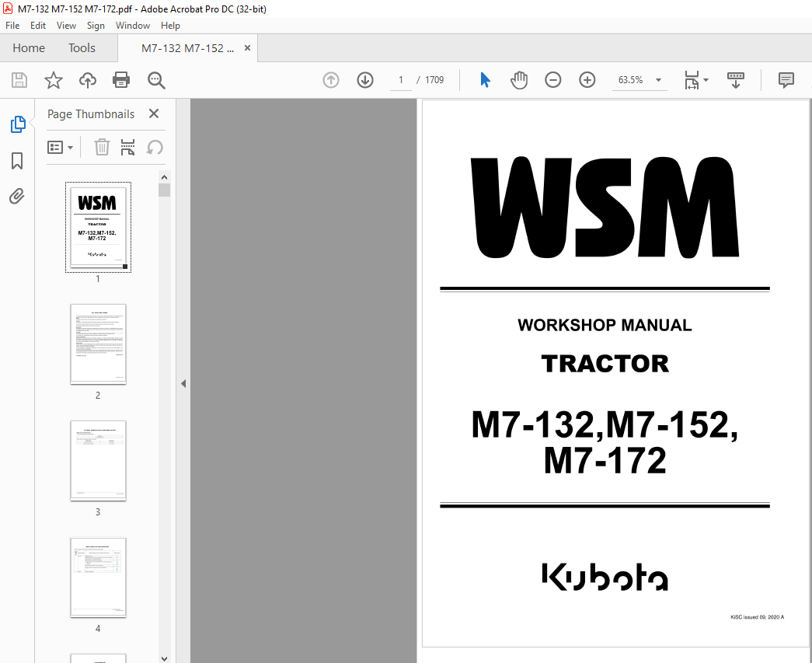Open the Bookmarks panel
This screenshot has width=812, height=663.
pyautogui.click(x=17, y=161)
